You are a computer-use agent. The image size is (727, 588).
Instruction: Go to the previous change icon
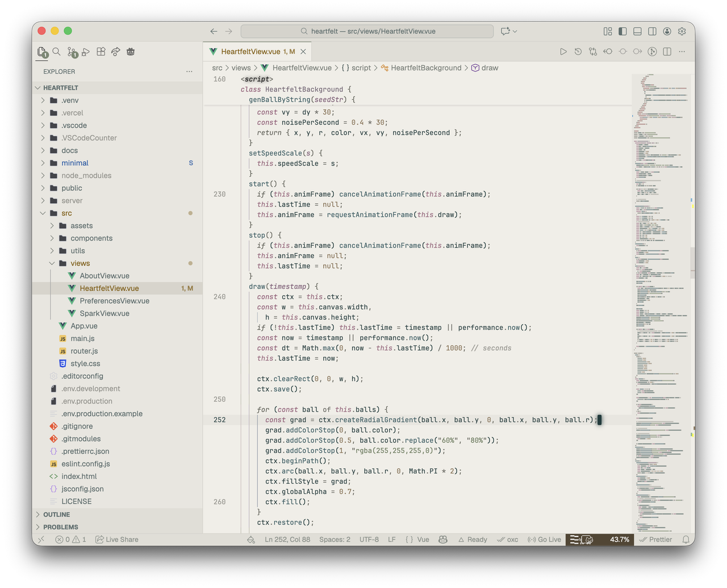608,52
